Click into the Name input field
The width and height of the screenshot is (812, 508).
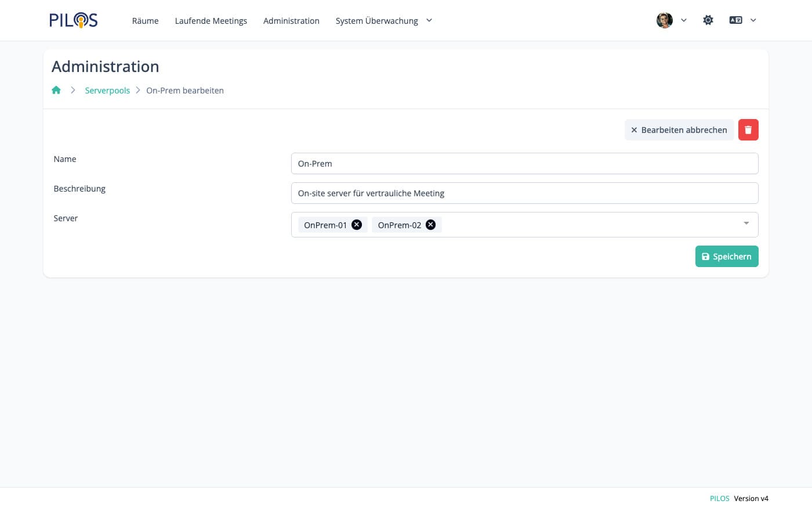click(x=524, y=164)
